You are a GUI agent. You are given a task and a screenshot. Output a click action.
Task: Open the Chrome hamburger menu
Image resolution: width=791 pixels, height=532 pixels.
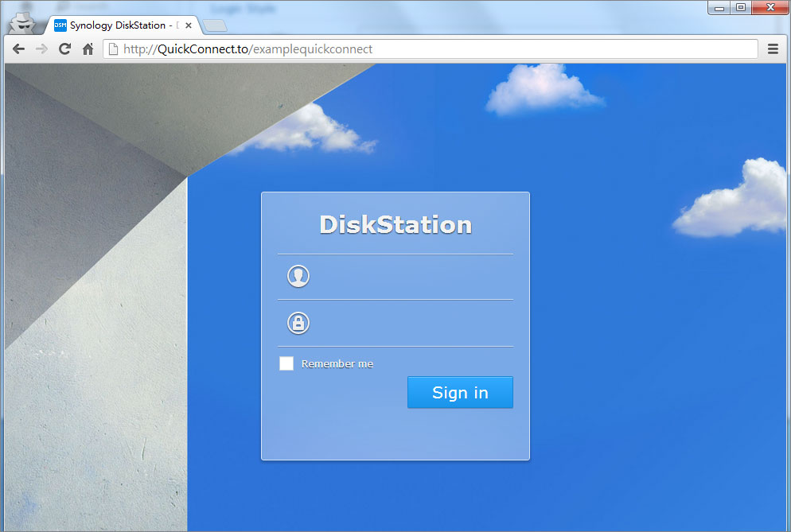pyautogui.click(x=773, y=49)
